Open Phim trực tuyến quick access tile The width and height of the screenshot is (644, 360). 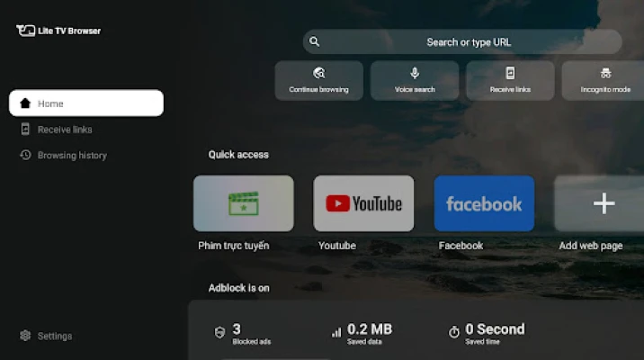[x=244, y=203]
